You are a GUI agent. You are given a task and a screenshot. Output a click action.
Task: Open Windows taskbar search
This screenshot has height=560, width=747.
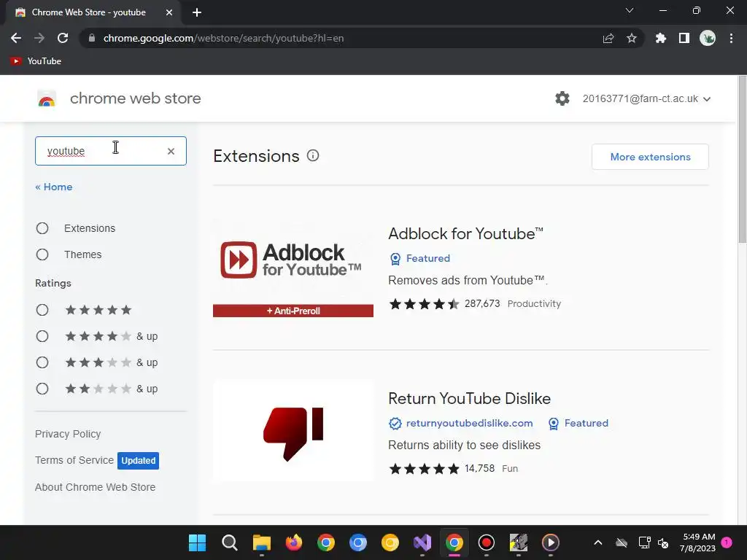click(230, 542)
